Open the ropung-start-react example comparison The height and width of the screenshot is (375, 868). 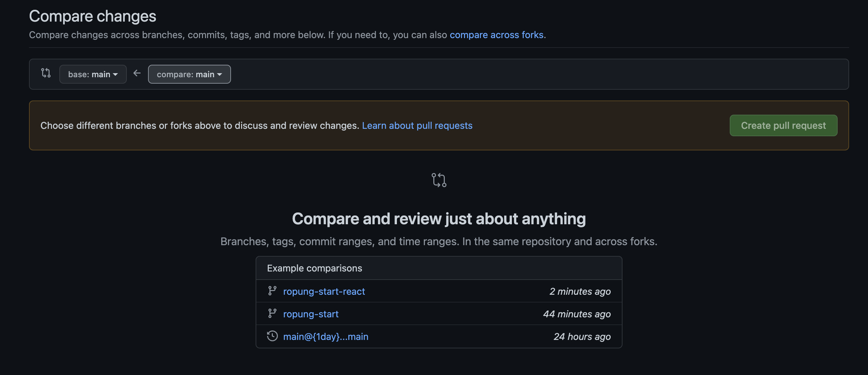[324, 291]
